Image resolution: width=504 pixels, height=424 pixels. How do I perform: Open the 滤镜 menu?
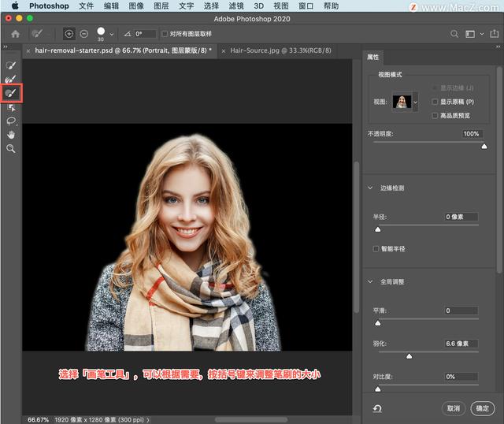tap(235, 6)
